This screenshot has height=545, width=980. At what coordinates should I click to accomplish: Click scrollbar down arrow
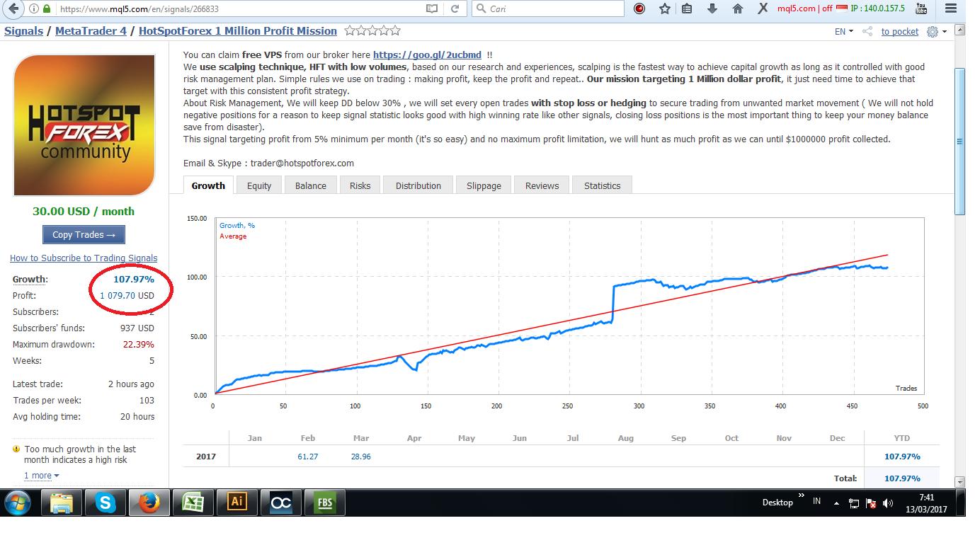tap(960, 482)
